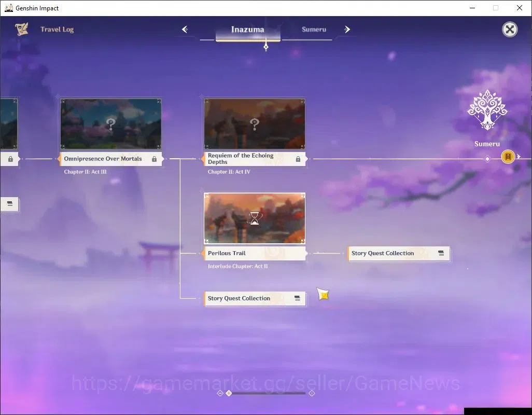Click list icon on right Story Quest Collection
The height and width of the screenshot is (415, 532).
(441, 253)
